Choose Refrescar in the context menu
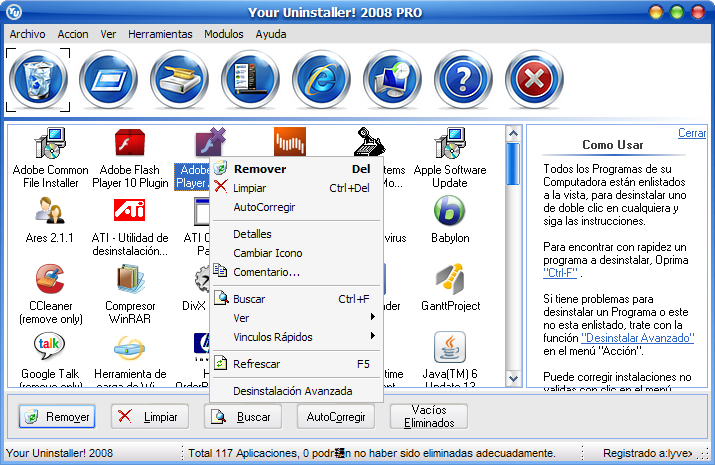 [256, 364]
